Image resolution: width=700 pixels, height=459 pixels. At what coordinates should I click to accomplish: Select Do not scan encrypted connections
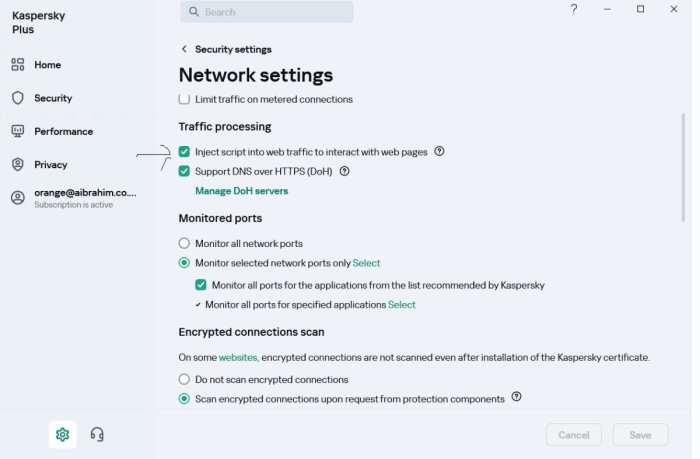click(184, 379)
